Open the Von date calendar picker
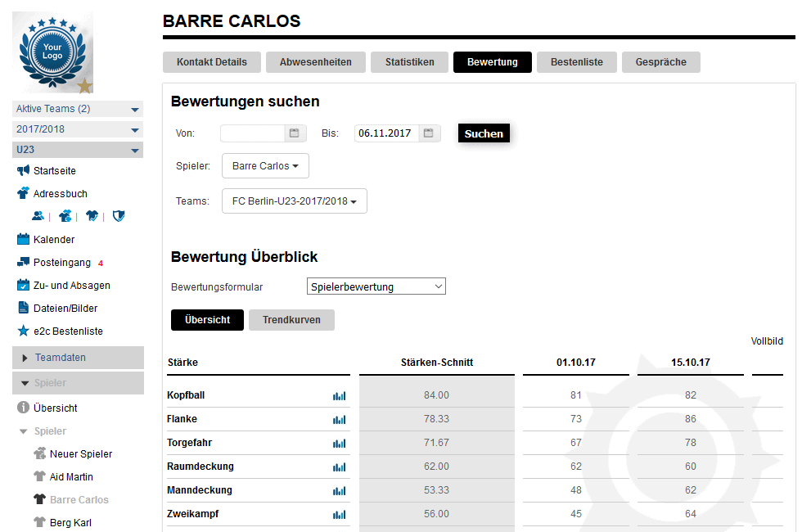802x532 pixels. pos(294,133)
